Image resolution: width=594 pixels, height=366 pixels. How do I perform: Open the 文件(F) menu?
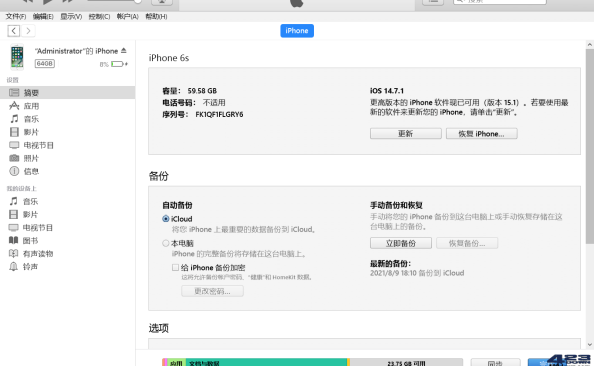coord(16,16)
